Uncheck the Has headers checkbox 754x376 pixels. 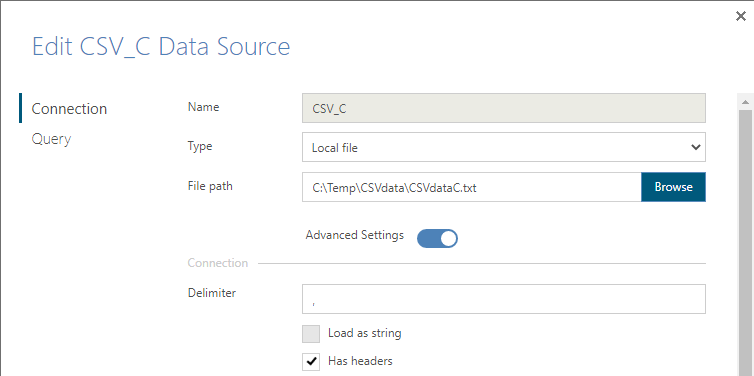point(311,362)
